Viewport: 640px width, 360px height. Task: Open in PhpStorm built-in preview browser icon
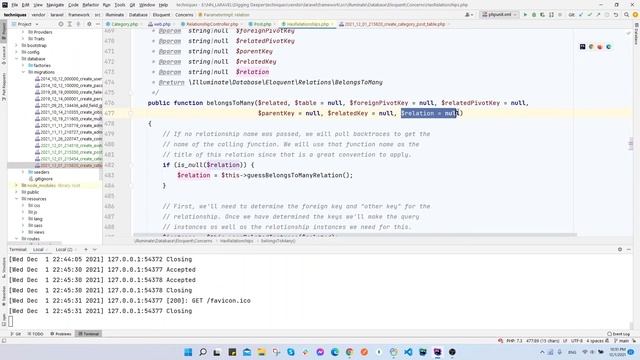[x=582, y=47]
